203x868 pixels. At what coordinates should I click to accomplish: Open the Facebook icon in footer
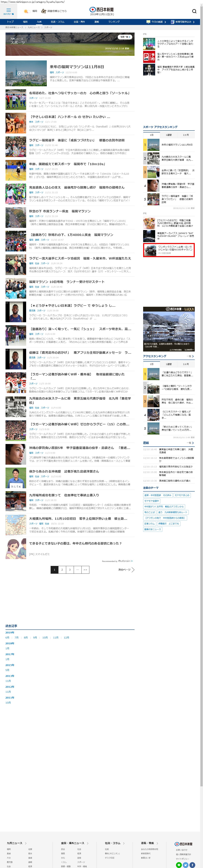pyautogui.click(x=192, y=865)
